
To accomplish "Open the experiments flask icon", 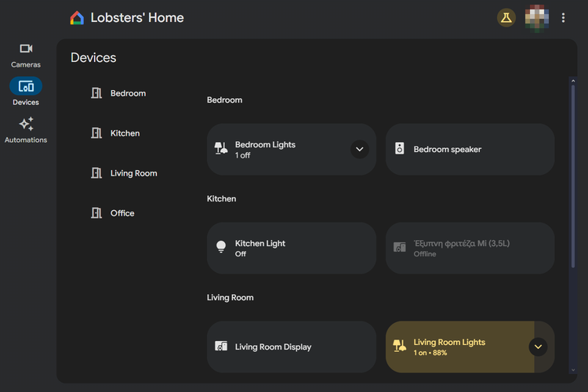I will (x=506, y=18).
